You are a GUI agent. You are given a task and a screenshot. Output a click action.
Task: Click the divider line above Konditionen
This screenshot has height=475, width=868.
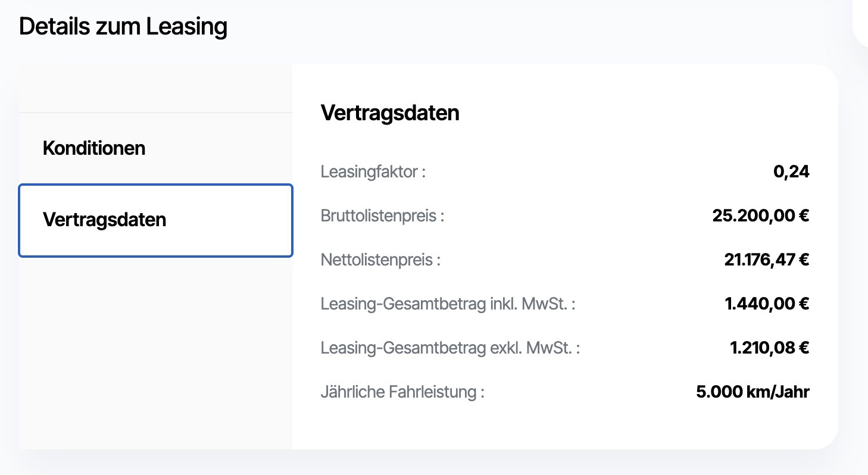click(155, 112)
